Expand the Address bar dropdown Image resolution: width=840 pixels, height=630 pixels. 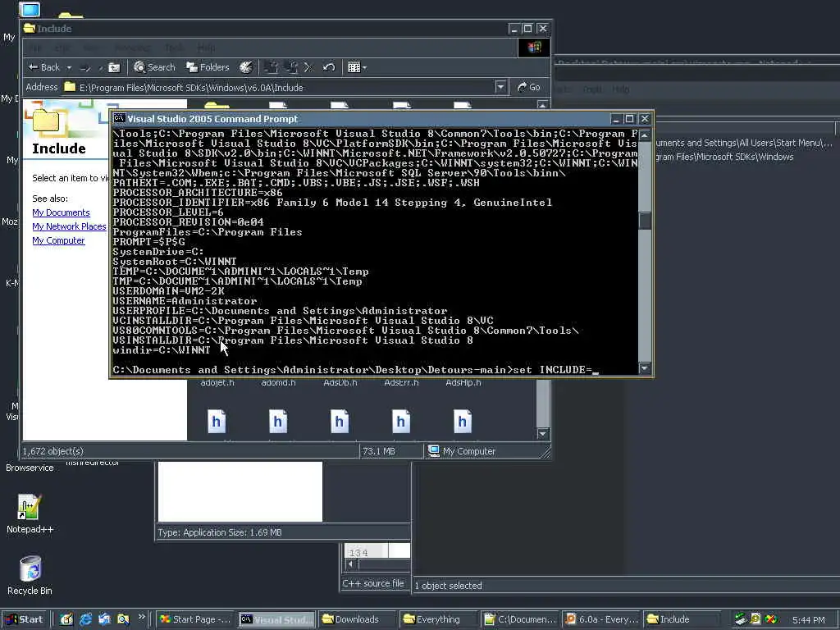pos(500,87)
